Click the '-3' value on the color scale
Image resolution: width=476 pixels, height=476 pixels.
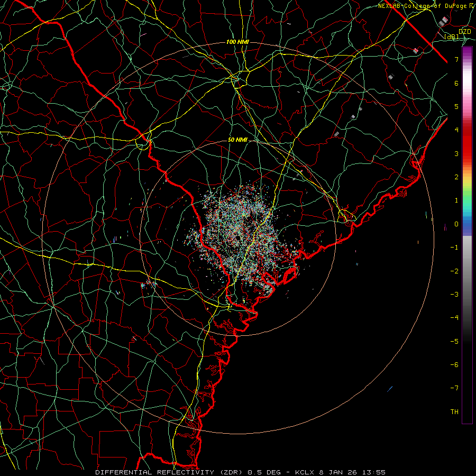[454, 295]
